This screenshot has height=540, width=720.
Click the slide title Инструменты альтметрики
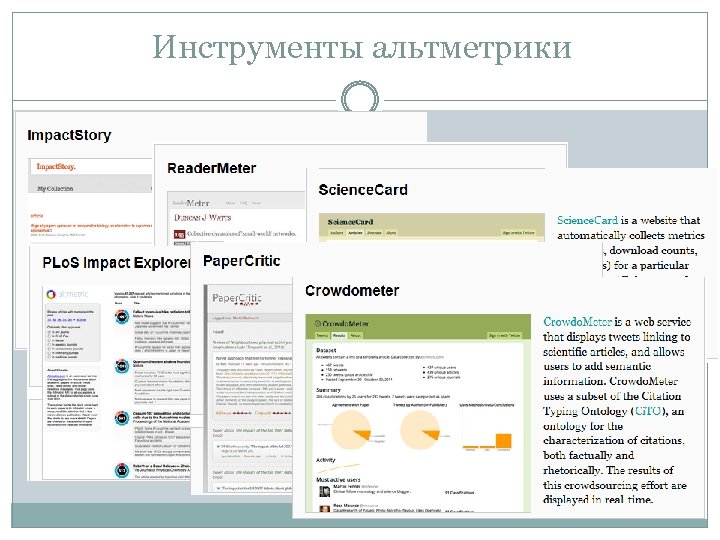(361, 48)
